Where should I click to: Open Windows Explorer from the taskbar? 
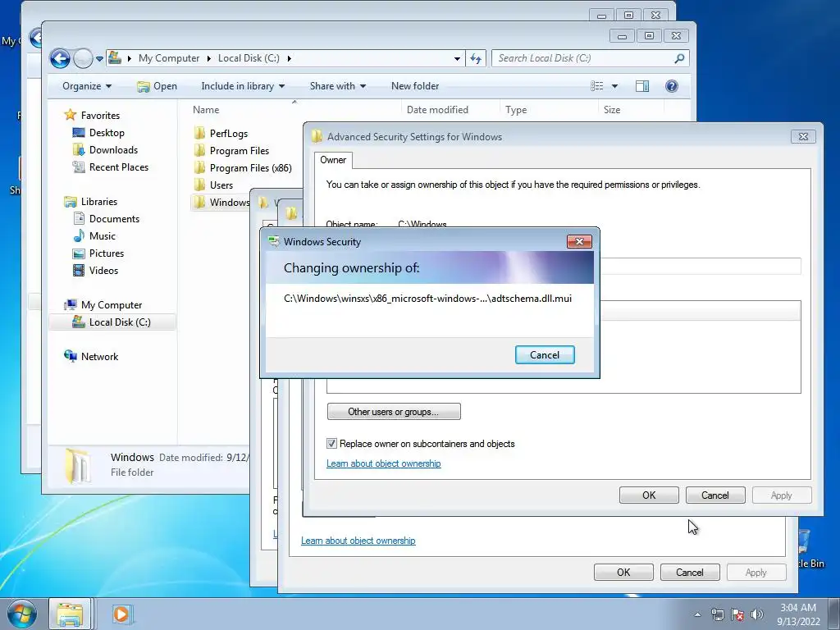tap(71, 614)
